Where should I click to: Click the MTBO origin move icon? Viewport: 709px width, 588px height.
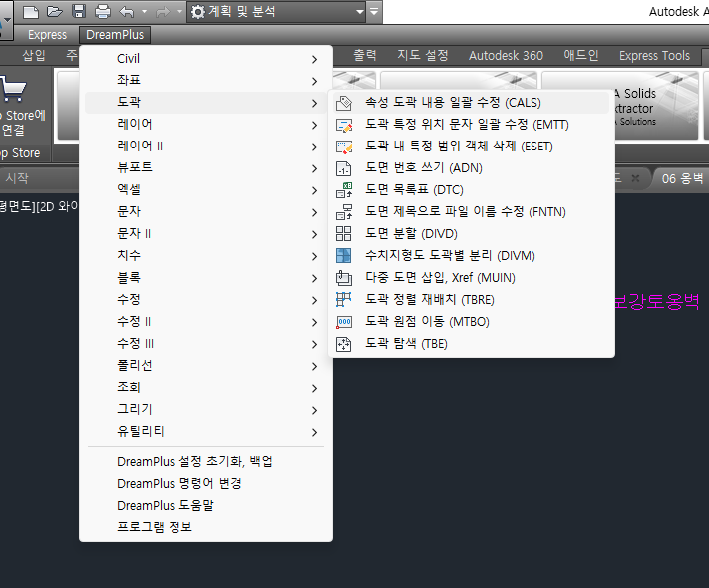point(344,322)
